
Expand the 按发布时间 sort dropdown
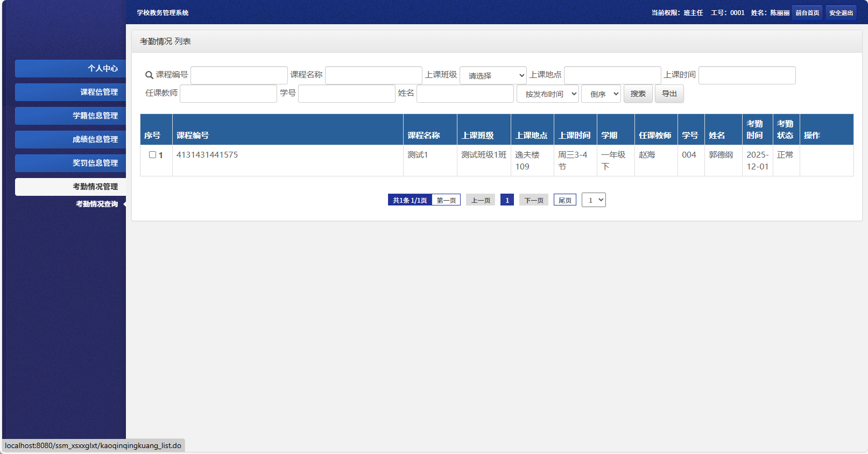[x=547, y=94]
